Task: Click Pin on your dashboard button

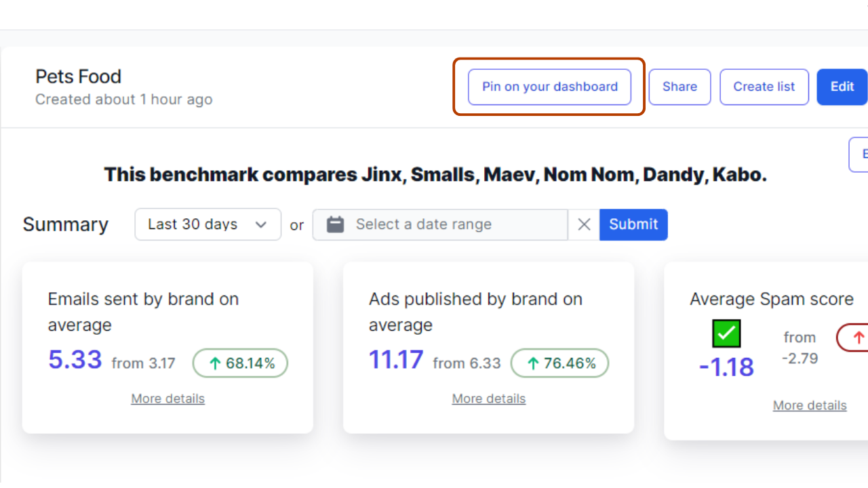Action: pos(549,87)
